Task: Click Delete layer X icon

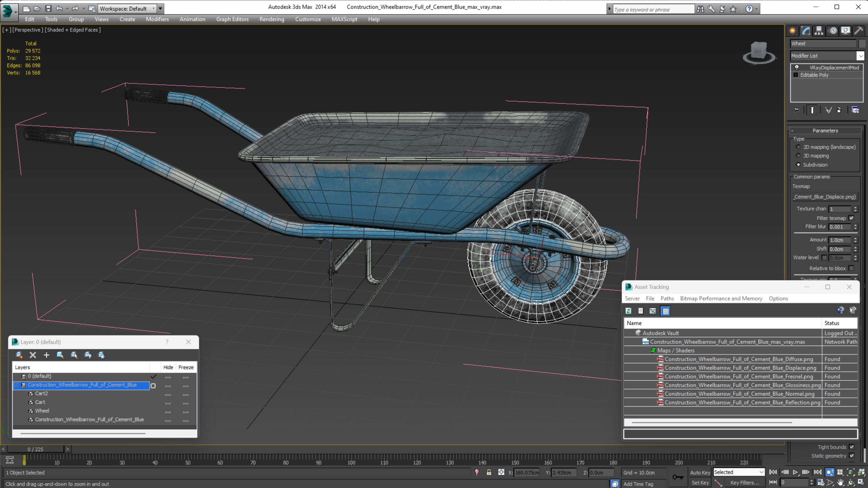Action: pos(33,355)
